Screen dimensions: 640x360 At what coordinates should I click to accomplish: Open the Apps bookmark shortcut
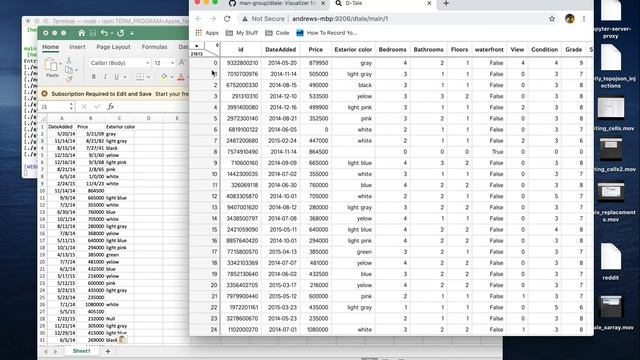click(207, 33)
